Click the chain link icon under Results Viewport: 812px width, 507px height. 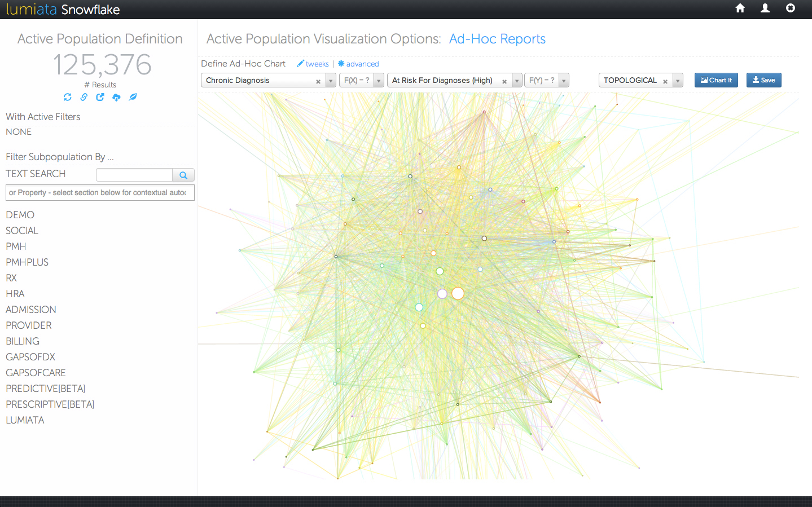pyautogui.click(x=84, y=97)
